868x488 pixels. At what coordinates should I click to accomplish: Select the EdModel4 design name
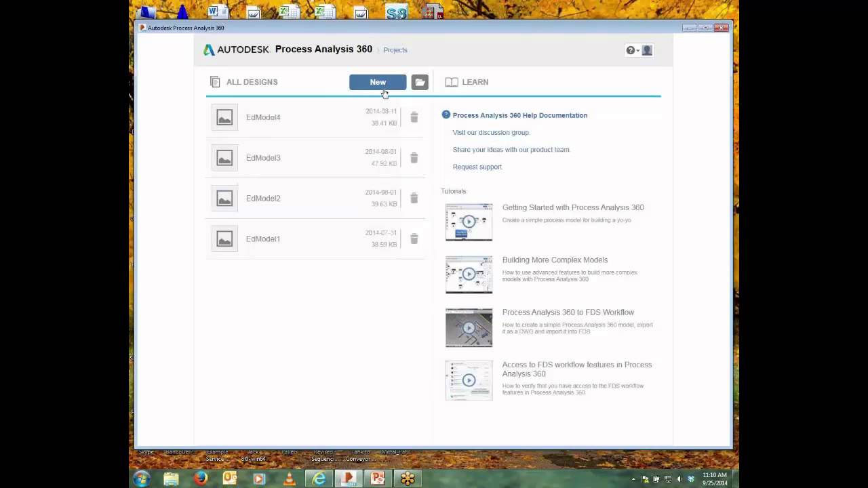(263, 117)
